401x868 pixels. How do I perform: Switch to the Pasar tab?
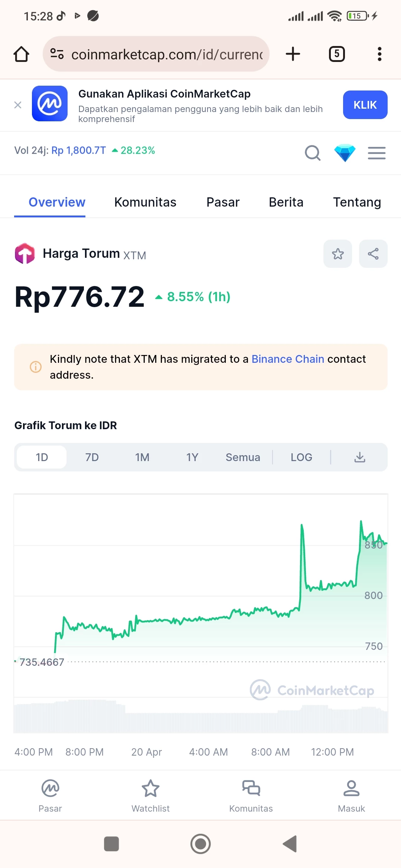[223, 202]
